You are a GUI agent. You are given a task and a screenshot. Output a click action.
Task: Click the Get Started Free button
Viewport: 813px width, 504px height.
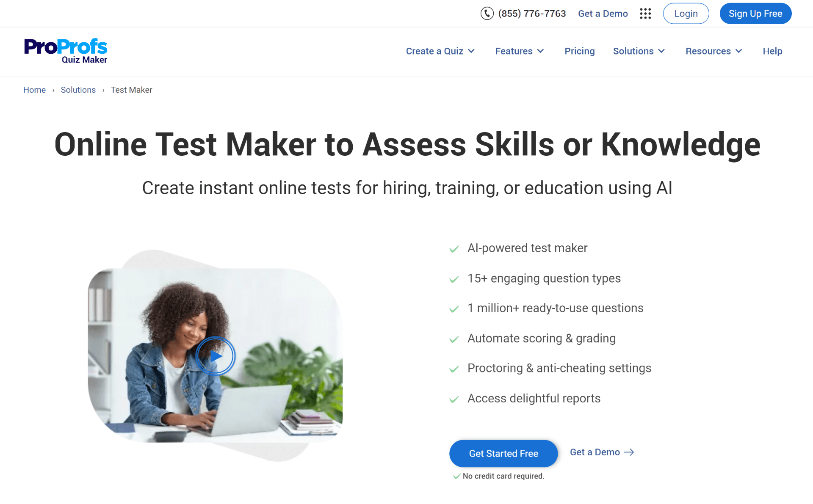click(503, 454)
